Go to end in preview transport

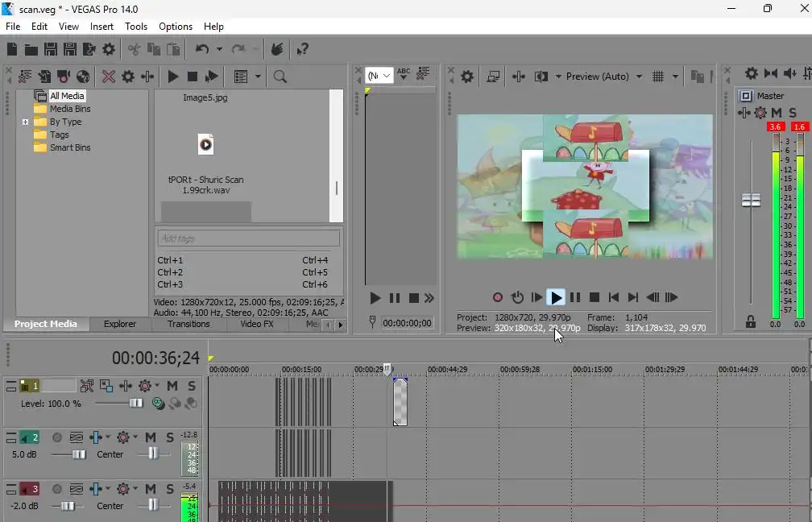click(x=633, y=297)
